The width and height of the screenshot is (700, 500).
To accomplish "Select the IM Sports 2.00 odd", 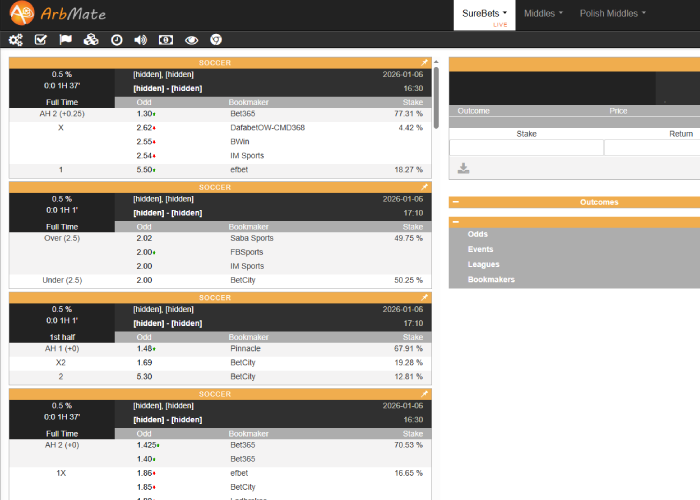I will [x=144, y=266].
